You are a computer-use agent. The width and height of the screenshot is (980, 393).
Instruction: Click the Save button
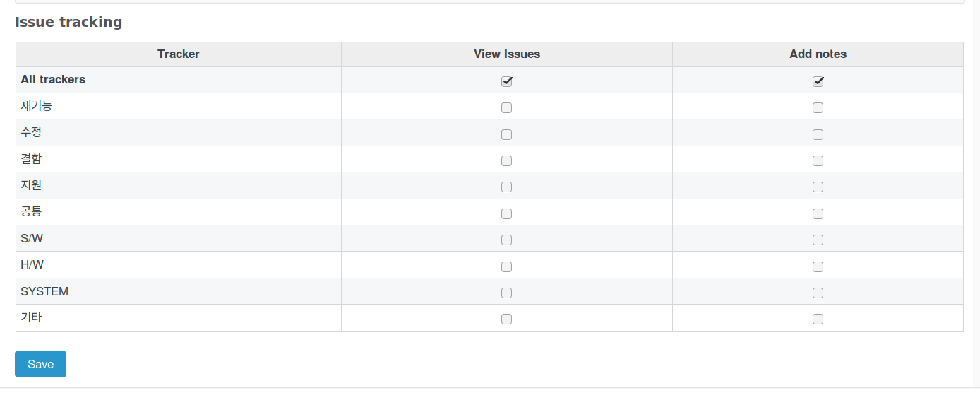click(40, 364)
